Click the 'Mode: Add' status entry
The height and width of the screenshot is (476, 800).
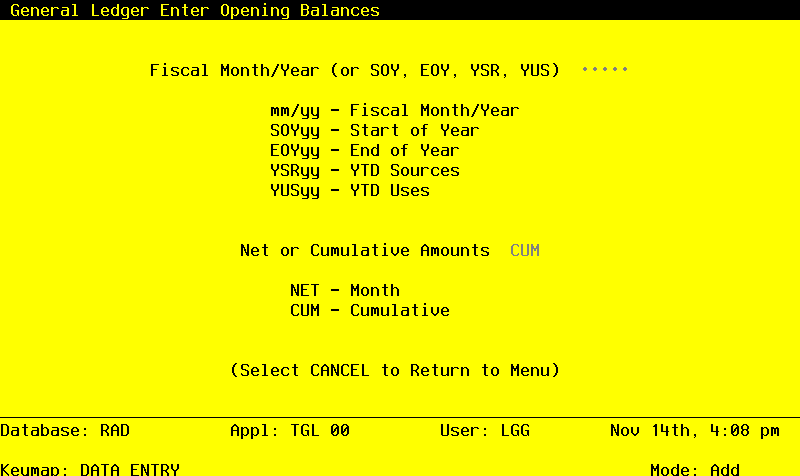coord(695,469)
